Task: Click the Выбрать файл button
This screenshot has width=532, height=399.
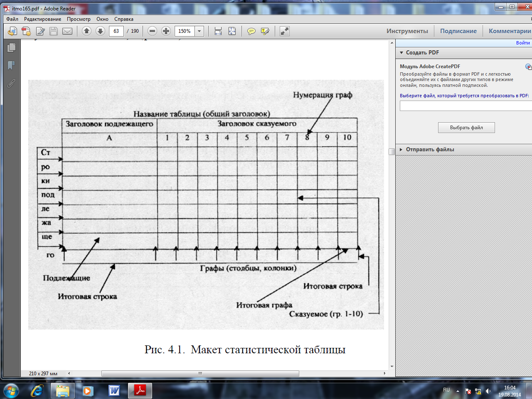Action: click(x=466, y=128)
